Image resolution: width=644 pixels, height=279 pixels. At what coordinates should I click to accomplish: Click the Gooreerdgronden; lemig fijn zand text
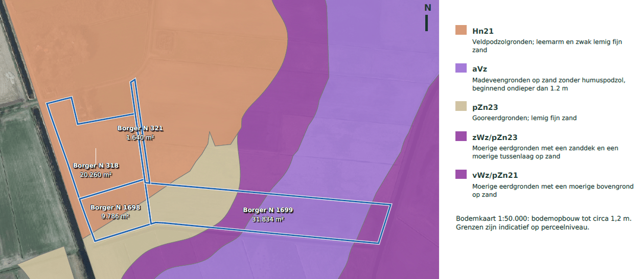tap(524, 118)
